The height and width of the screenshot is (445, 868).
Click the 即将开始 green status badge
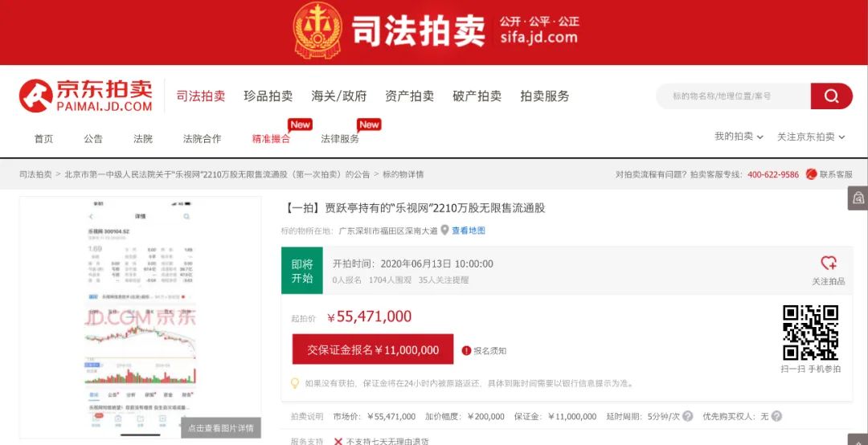pos(302,271)
